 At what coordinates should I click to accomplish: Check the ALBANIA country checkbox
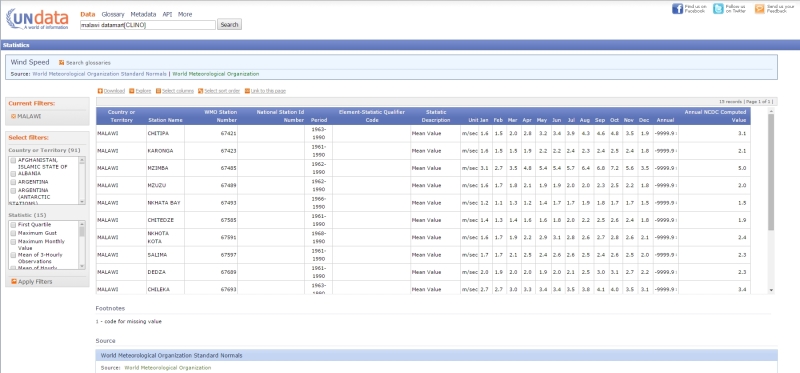tap(13, 173)
